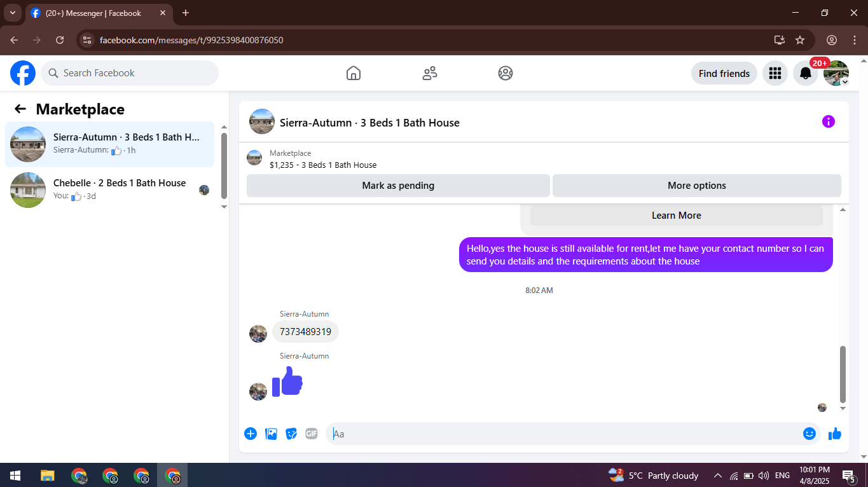Viewport: 868px width, 487px height.
Task: Click the 7373489319 message
Action: click(305, 332)
